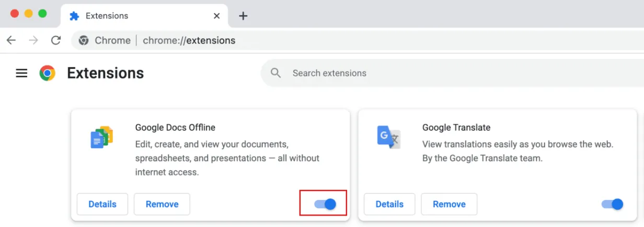
Task: Remove the Google Docs Offline extension
Action: click(x=162, y=204)
